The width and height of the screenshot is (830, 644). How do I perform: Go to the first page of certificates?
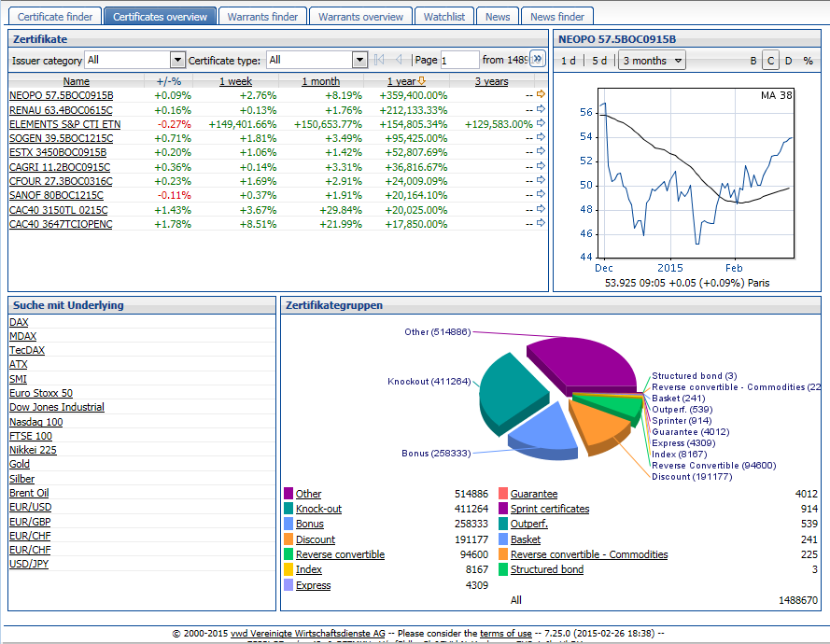coord(379,60)
